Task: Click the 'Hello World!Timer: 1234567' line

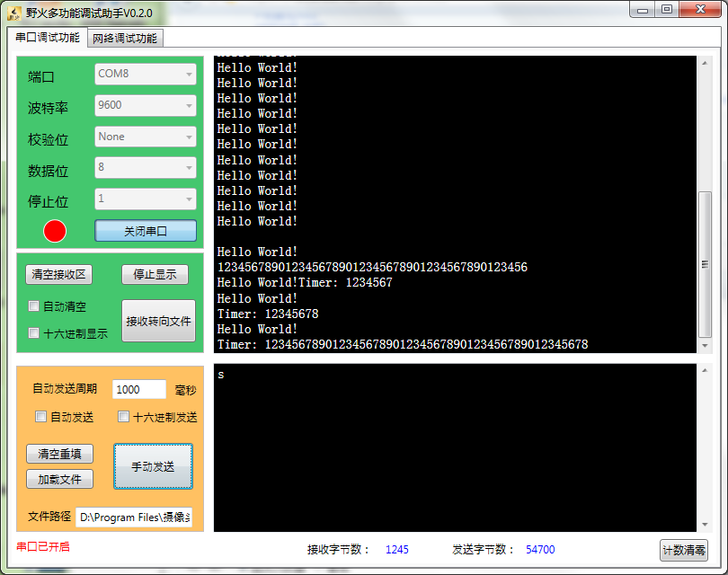Action: 305,283
